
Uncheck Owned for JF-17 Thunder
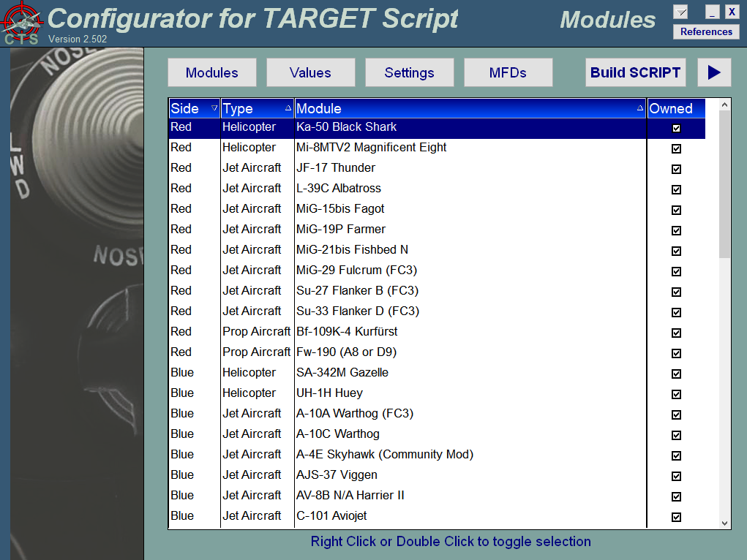tap(676, 169)
